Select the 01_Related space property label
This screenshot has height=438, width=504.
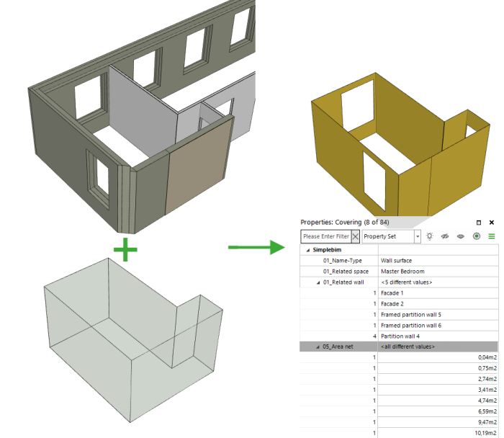(346, 272)
